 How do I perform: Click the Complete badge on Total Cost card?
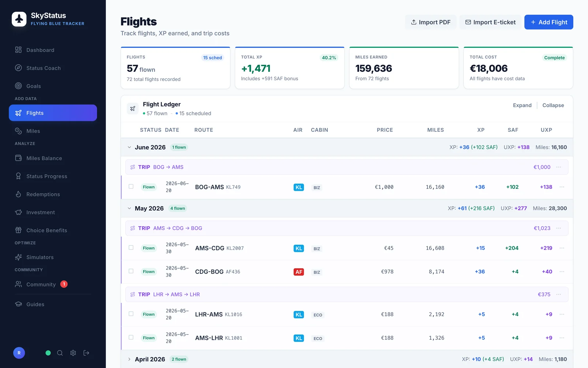point(555,58)
